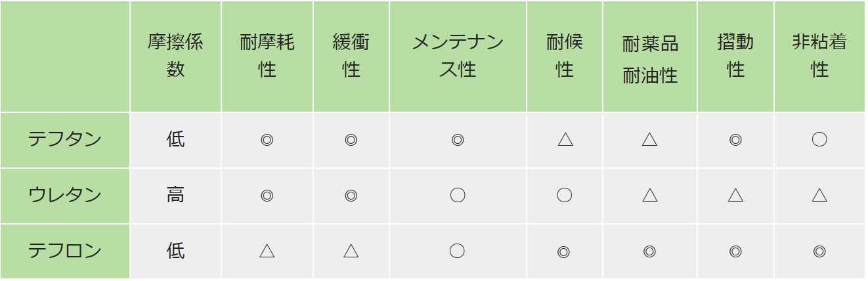Click the 高 friction value for ウレタン
The width and height of the screenshot is (868, 281).
coord(175,195)
